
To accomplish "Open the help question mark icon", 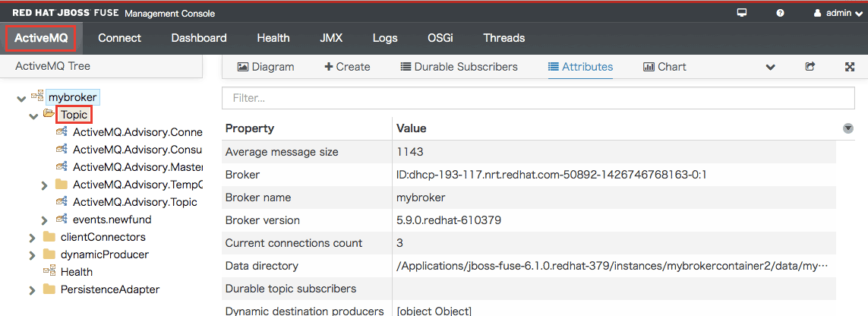I will click(780, 13).
